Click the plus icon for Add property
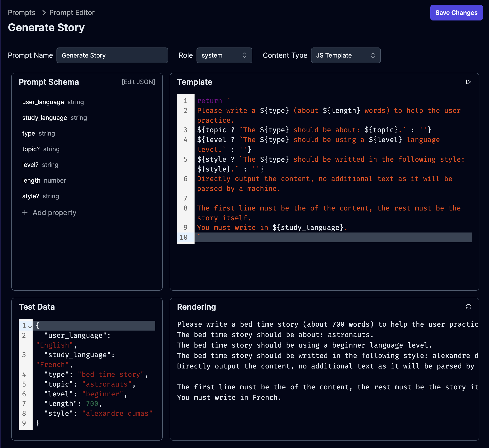Screen dimensions: 489x448 (25, 213)
